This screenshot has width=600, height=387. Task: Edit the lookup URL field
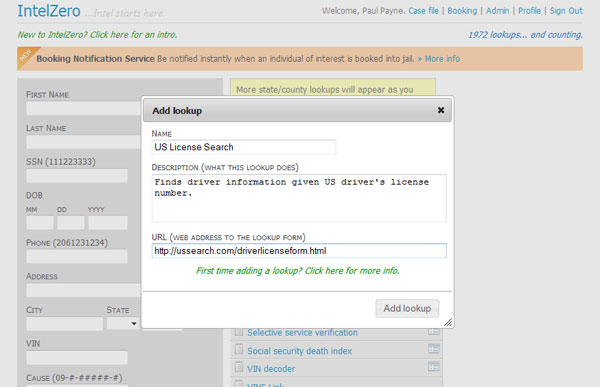coord(299,251)
